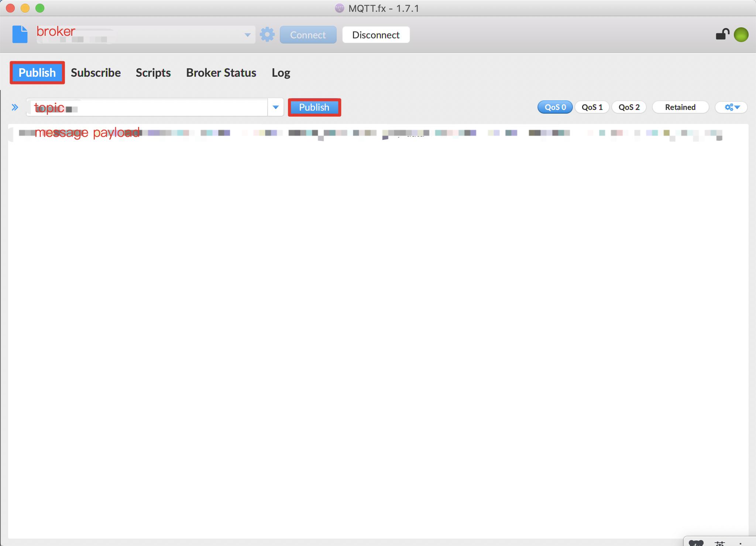The width and height of the screenshot is (756, 546).
Task: Select QoS 1 quality of service toggle
Action: click(592, 107)
